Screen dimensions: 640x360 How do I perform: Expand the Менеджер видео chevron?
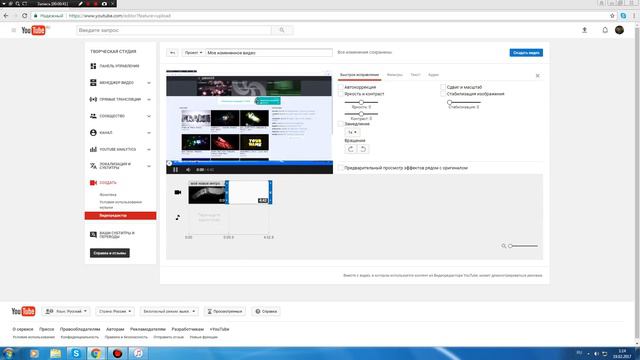(149, 83)
